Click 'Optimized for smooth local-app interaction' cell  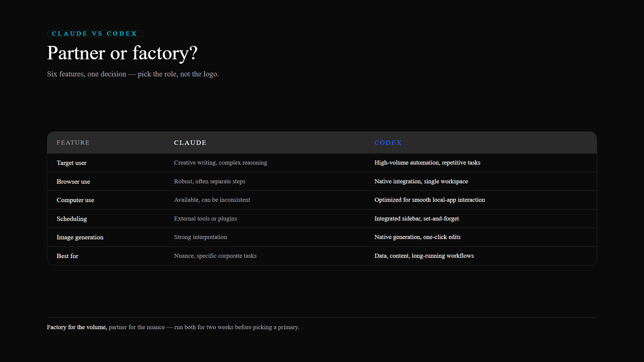(x=430, y=200)
